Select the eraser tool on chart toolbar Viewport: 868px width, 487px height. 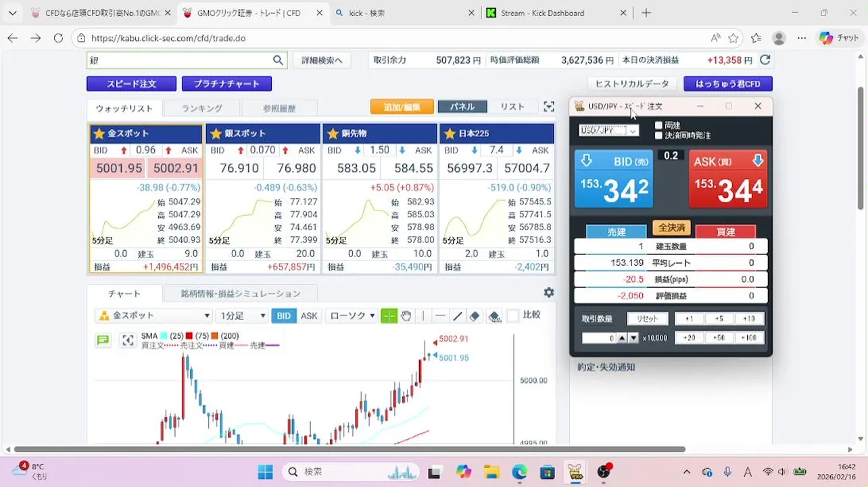(475, 316)
